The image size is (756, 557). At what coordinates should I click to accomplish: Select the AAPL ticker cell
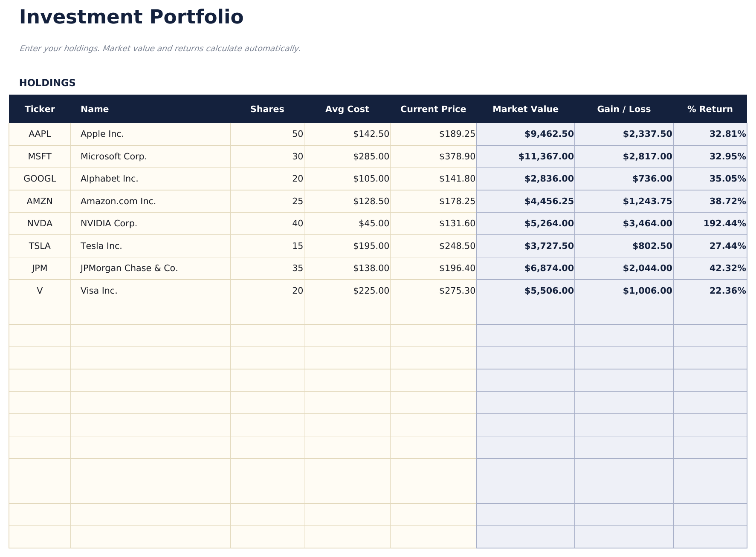40,133
